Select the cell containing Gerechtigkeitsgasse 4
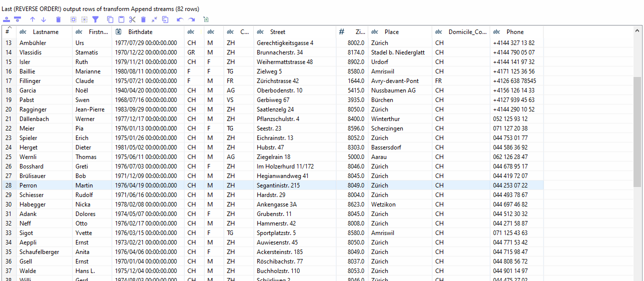This screenshot has height=281, width=644. (x=285, y=43)
